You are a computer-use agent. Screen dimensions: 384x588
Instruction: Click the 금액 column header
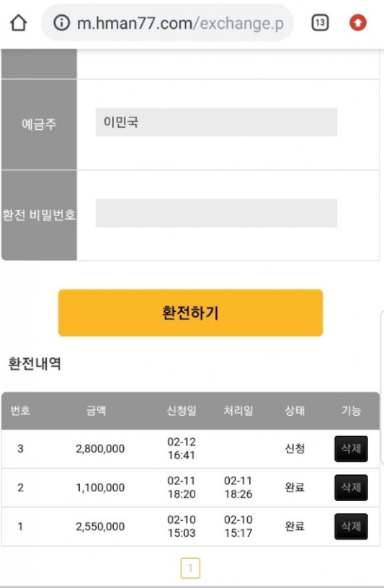[96, 411]
